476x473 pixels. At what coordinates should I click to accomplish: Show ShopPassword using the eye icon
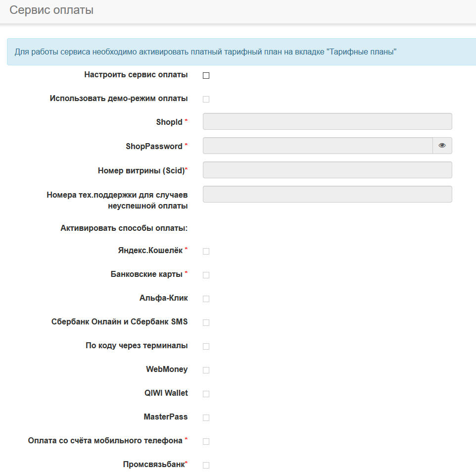click(442, 146)
